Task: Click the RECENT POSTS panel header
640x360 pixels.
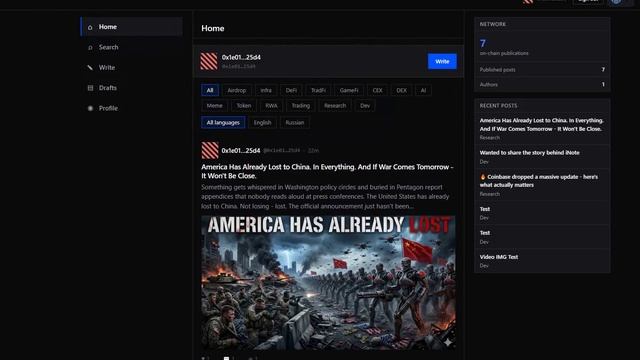Action: (x=498, y=106)
